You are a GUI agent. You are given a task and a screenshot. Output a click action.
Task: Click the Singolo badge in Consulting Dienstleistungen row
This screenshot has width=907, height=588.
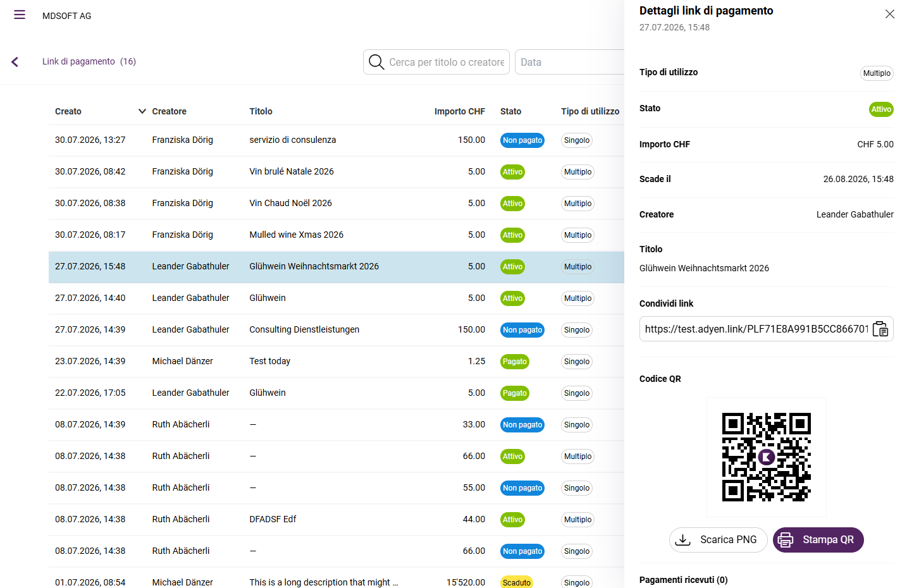[577, 330]
